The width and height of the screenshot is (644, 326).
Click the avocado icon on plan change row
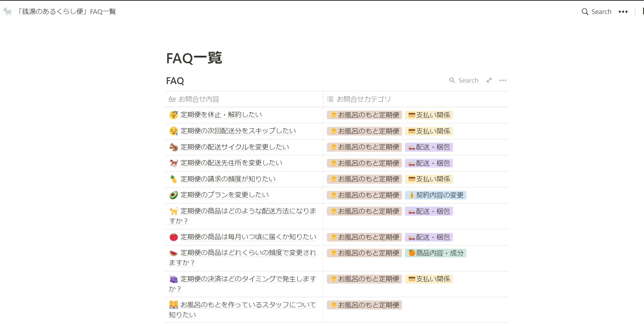point(174,195)
